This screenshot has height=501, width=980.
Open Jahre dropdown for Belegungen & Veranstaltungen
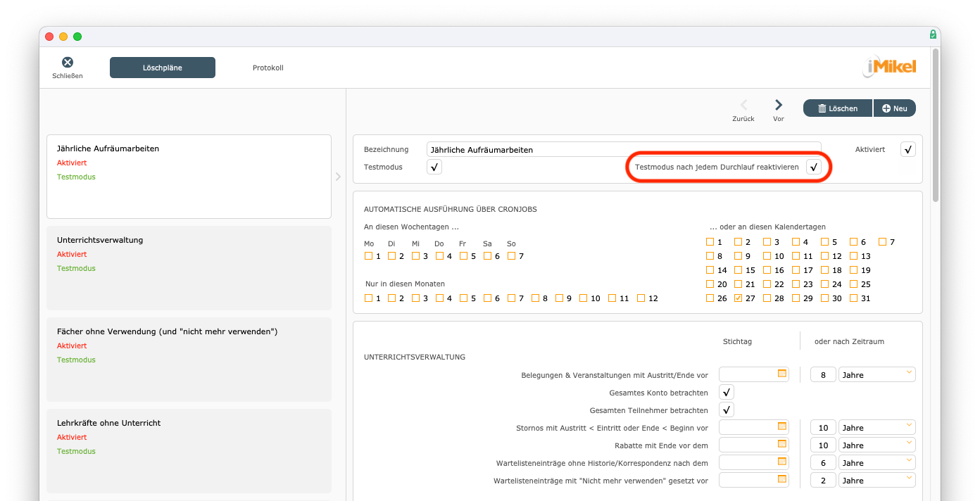[877, 374]
